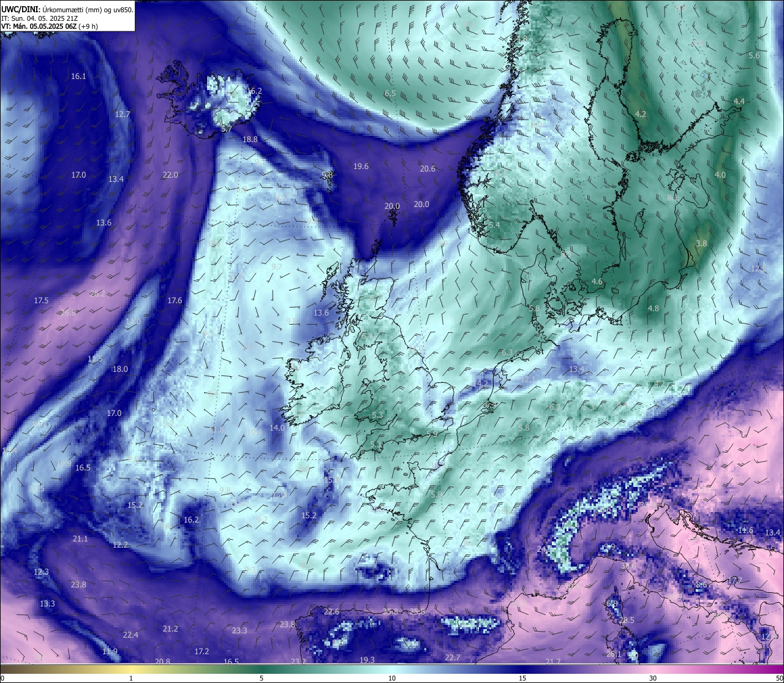Click the 5.6 value in the upper right corner
Viewport: 784px width, 683px height.
point(754,56)
